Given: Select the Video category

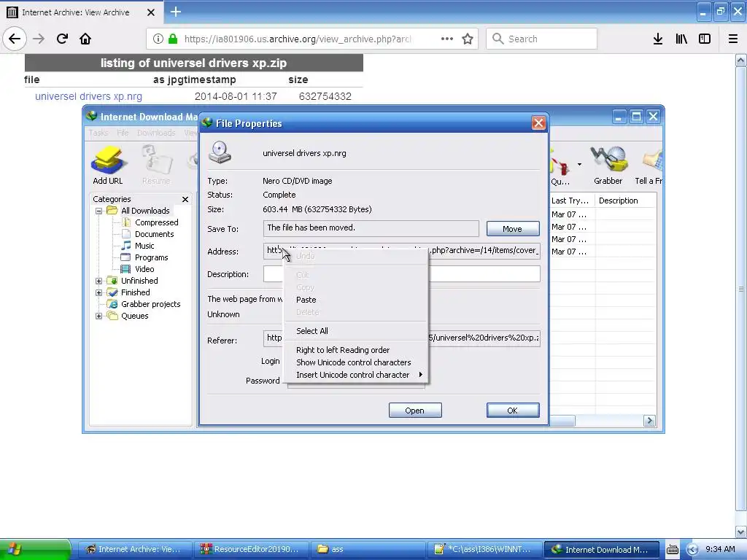Looking at the screenshot, I should click(x=144, y=269).
